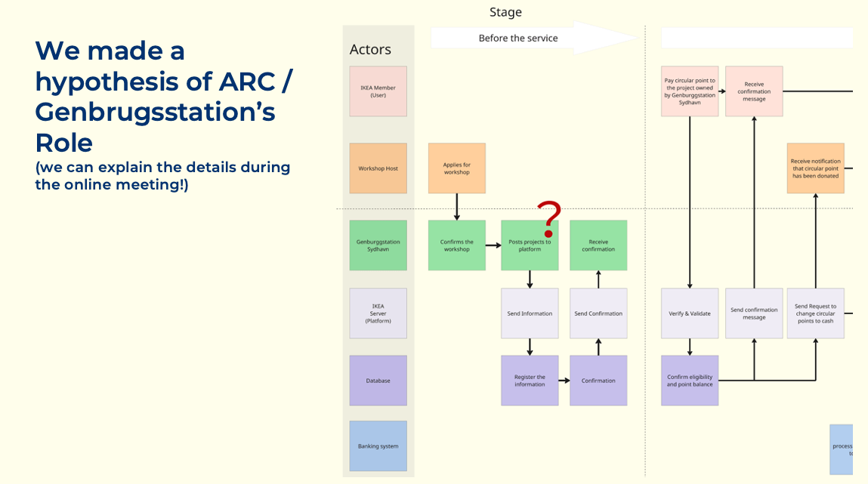Click the "Actors" column heading
Image resolution: width=868 pixels, height=484 pixels.
click(369, 49)
